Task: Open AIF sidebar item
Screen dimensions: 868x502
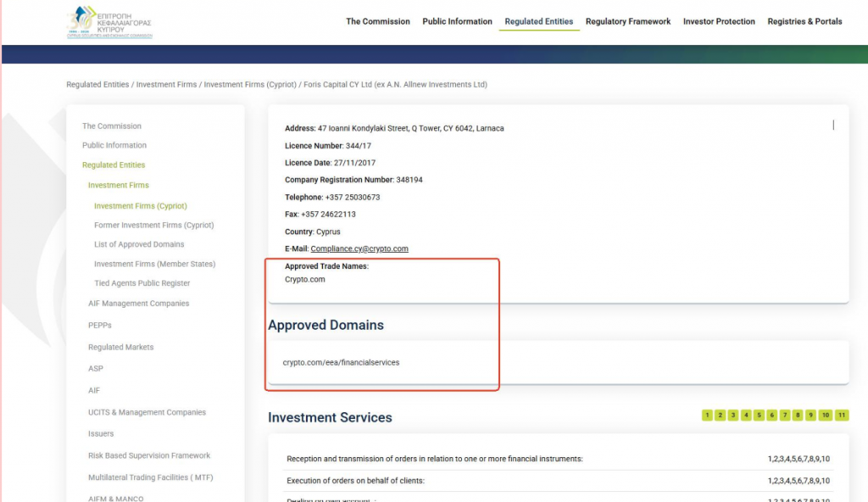Action: point(94,390)
